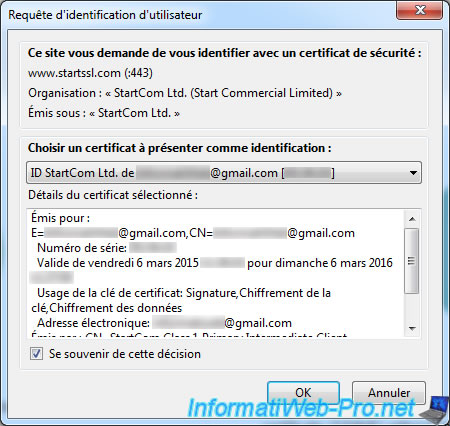
Task: Click the 'Organisation : StartCom Ltd.' line
Action: pyautogui.click(x=185, y=93)
